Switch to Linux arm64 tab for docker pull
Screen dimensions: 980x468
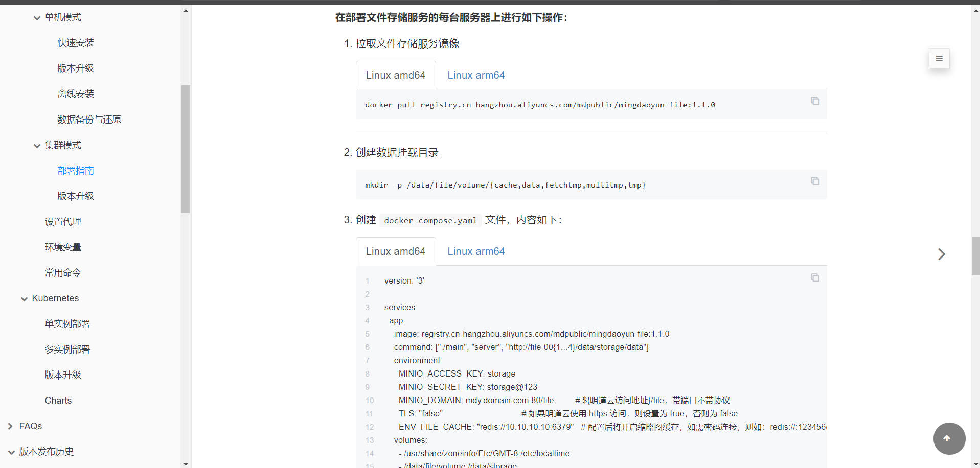point(475,75)
